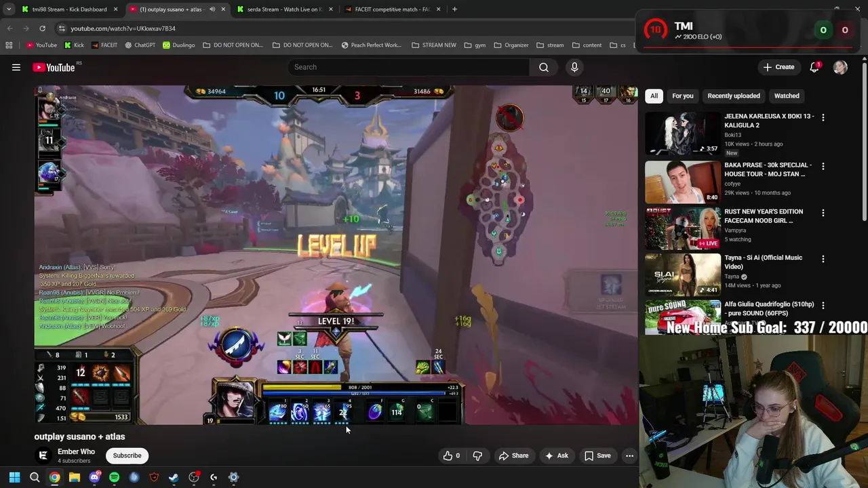This screenshot has width=868, height=488.
Task: Focus the YouTube search input field
Action: click(x=409, y=67)
